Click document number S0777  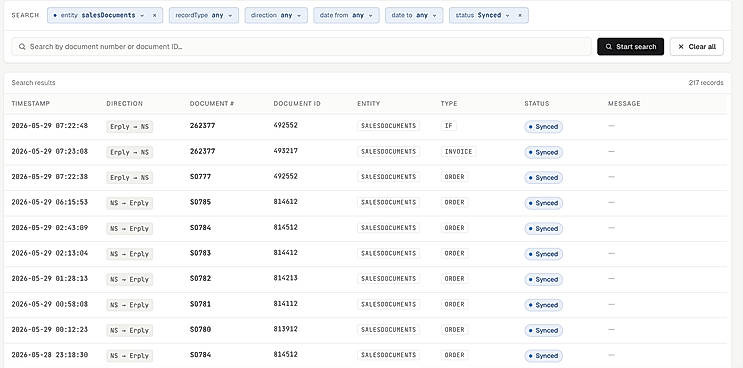pyautogui.click(x=200, y=176)
